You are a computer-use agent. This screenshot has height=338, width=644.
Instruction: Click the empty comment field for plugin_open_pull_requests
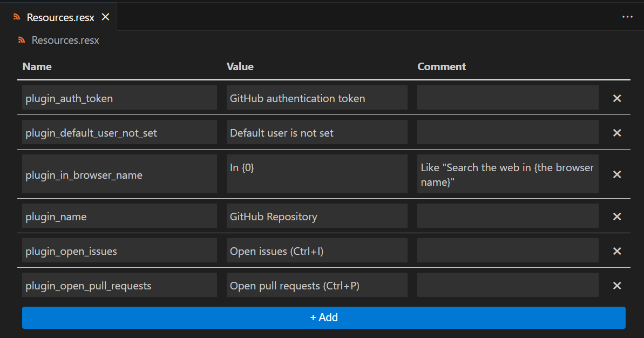(x=507, y=286)
